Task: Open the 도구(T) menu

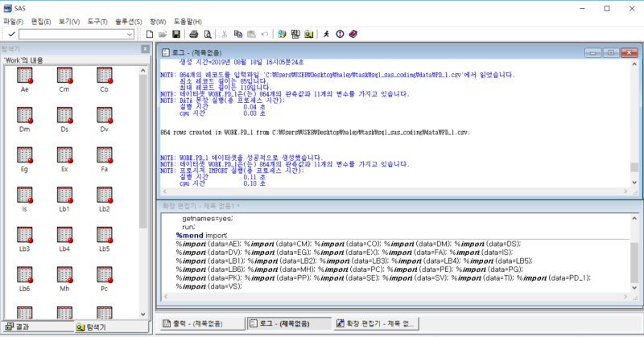Action: tap(97, 22)
